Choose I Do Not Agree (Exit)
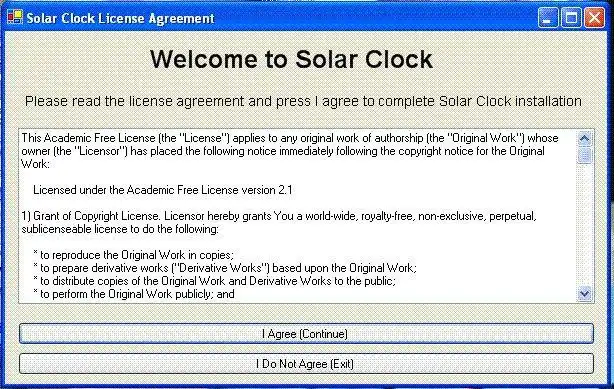The width and height of the screenshot is (614, 389). [306, 364]
